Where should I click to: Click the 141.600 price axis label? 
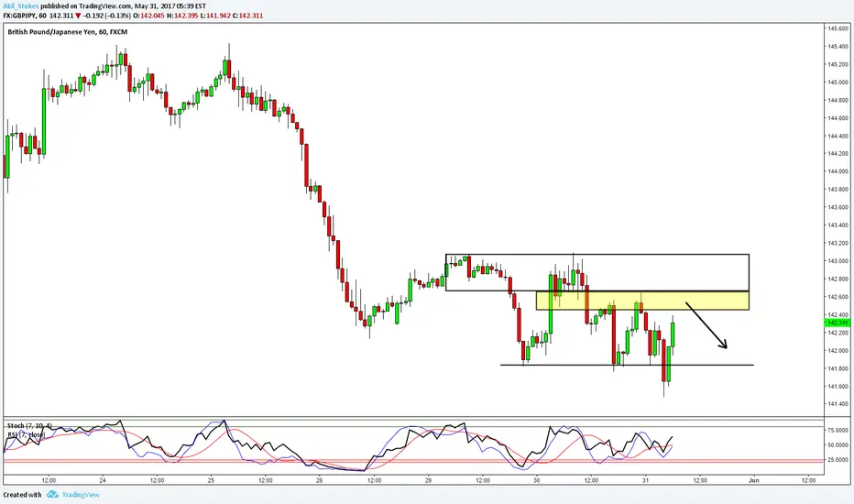tap(838, 387)
